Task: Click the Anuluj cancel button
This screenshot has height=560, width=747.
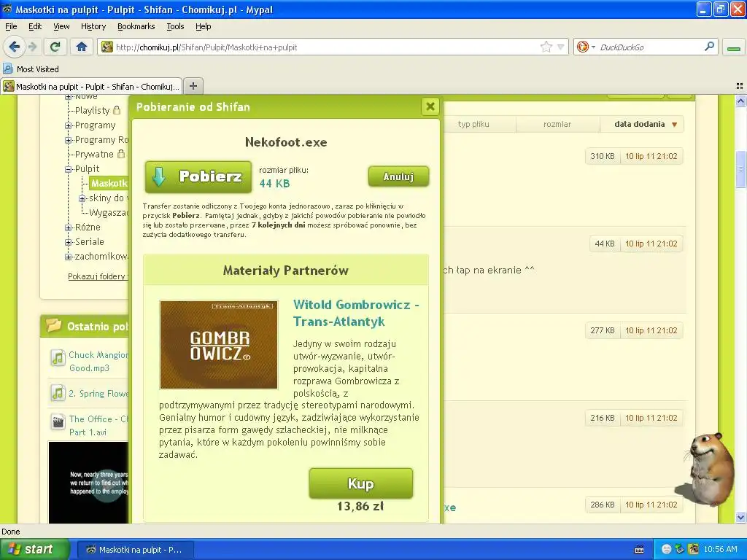Action: click(x=398, y=176)
